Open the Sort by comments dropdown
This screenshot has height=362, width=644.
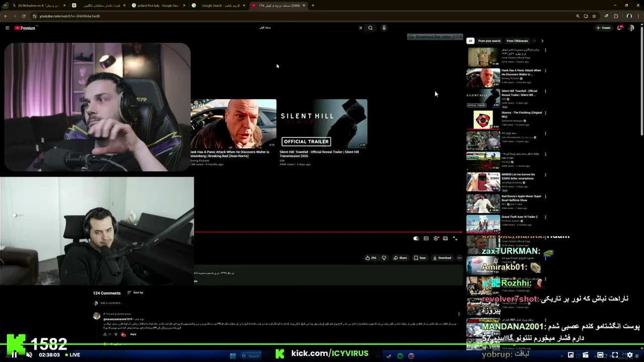pos(135,293)
